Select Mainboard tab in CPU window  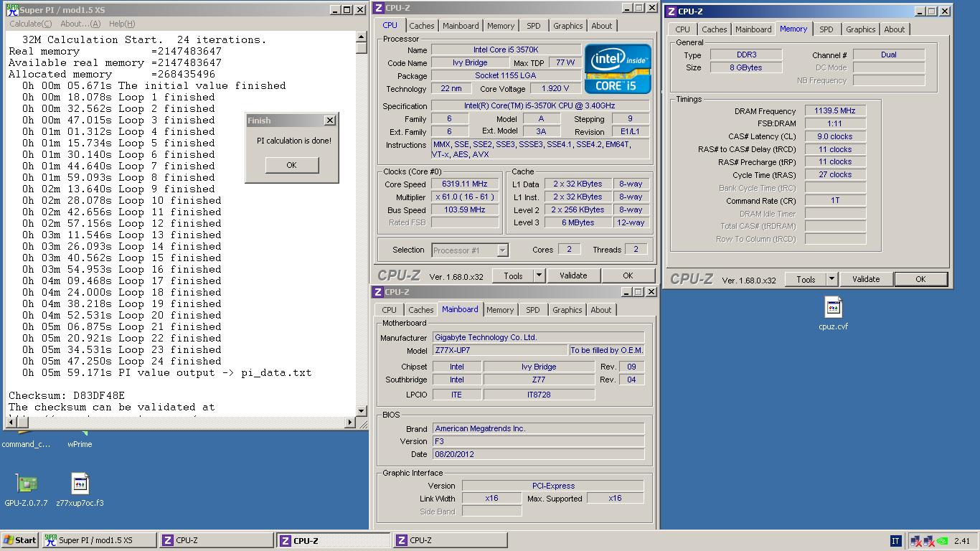pyautogui.click(x=461, y=26)
